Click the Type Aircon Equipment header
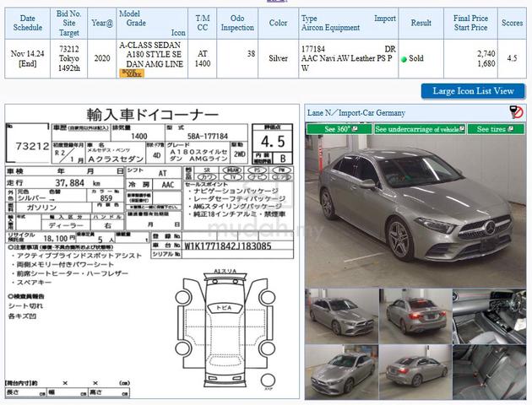This screenshot has width=532, height=405. pos(349,23)
